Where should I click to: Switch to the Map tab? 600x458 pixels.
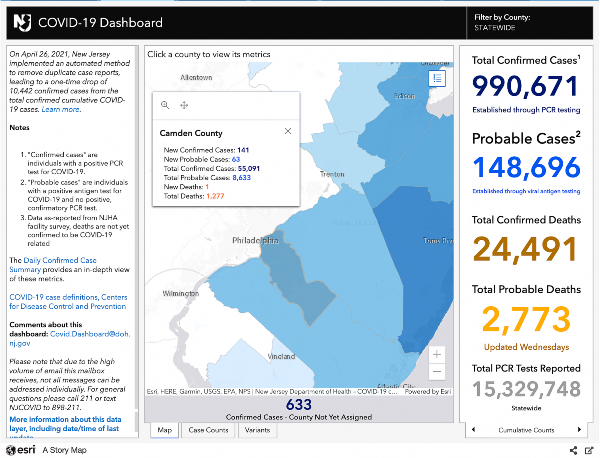tap(165, 430)
